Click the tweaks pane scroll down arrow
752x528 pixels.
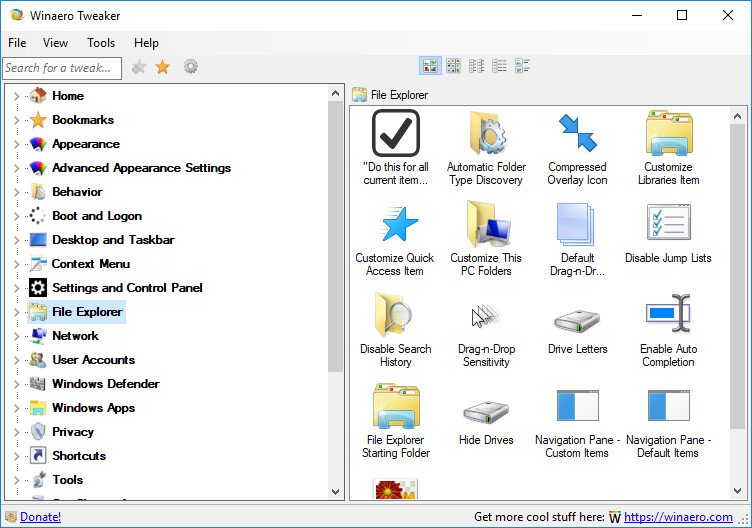(738, 491)
